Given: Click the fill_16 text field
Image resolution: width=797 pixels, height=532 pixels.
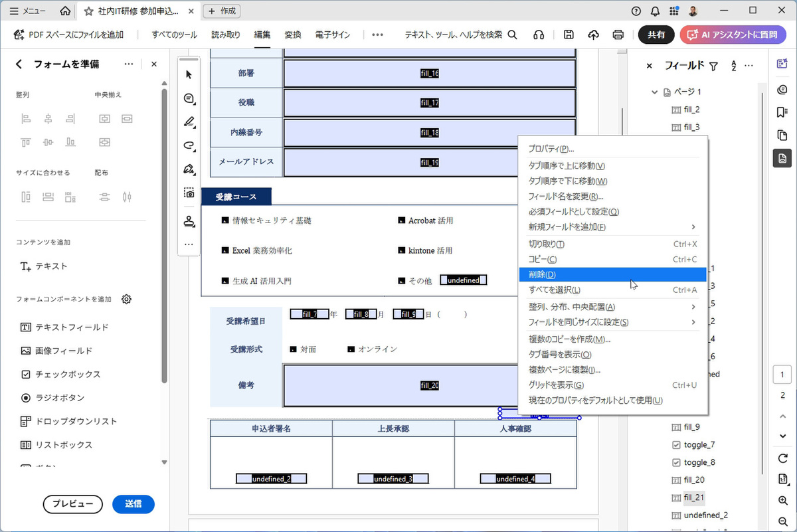Looking at the screenshot, I should [x=429, y=74].
